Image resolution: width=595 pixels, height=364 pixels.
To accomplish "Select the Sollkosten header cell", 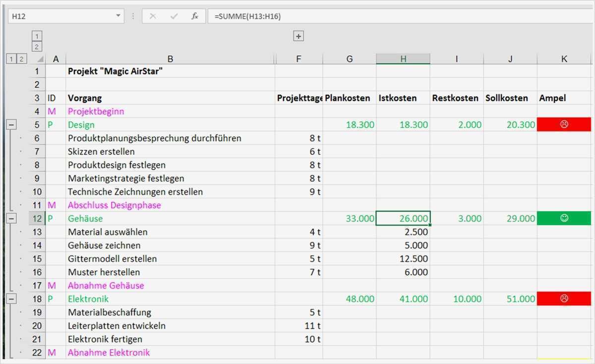I will coord(507,98).
